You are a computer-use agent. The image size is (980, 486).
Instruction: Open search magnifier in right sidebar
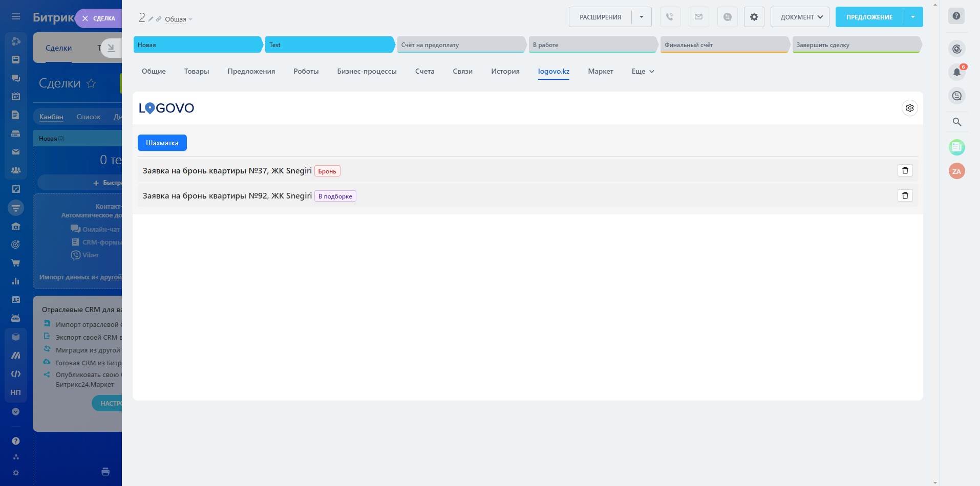[956, 122]
